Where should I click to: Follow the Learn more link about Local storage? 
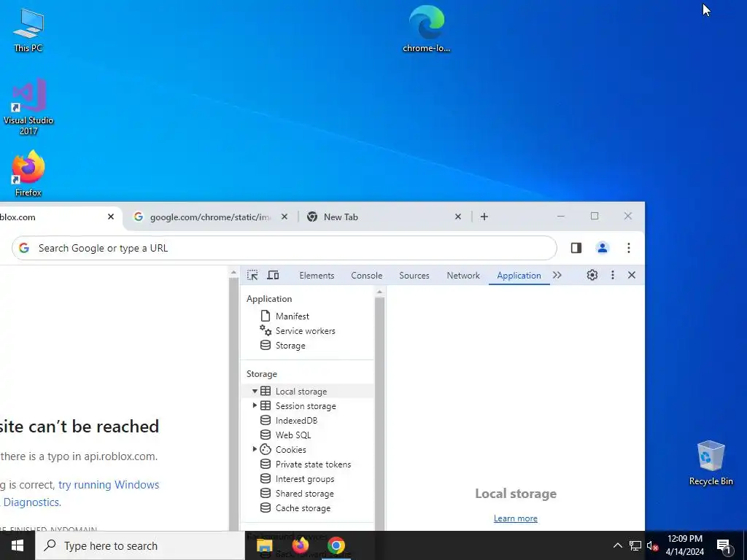(516, 518)
